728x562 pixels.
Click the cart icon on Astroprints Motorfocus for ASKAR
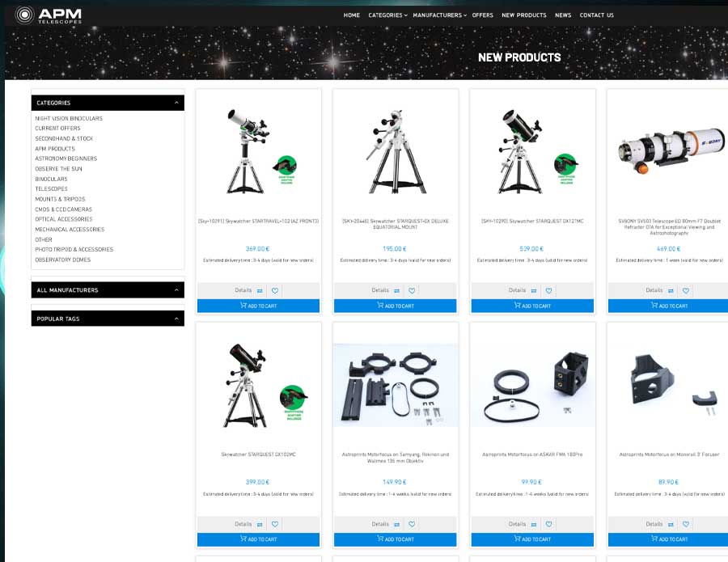click(x=516, y=539)
